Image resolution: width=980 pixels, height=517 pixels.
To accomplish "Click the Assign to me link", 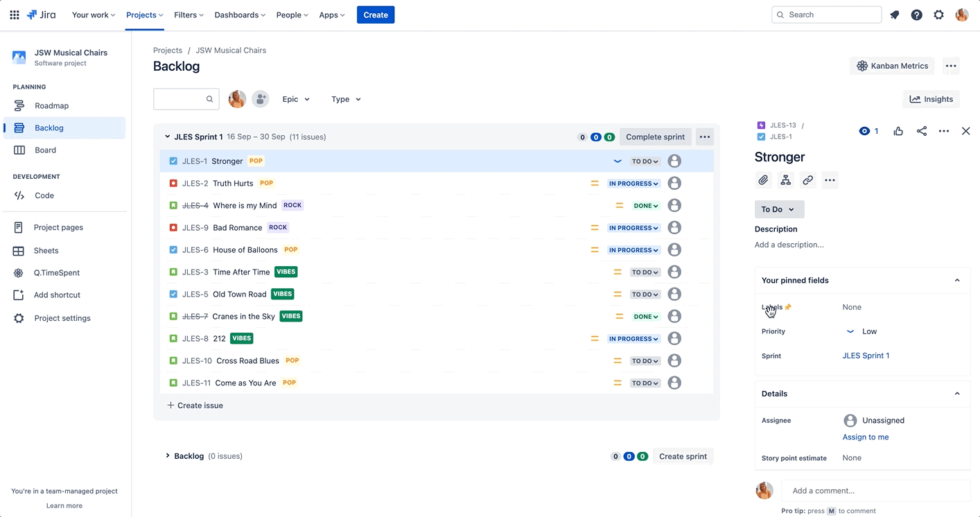I will pos(865,437).
